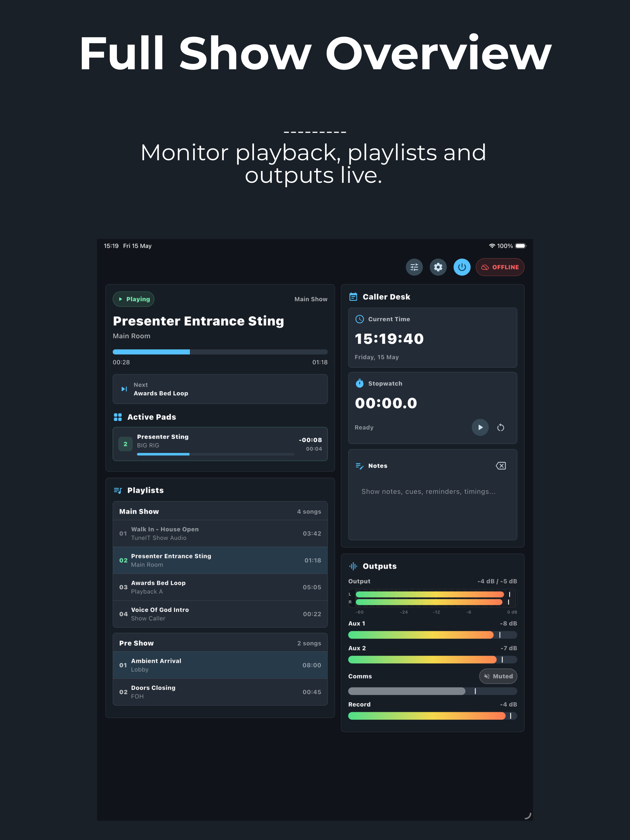This screenshot has width=630, height=840.
Task: Select Doors Closing track
Action: 220,692
